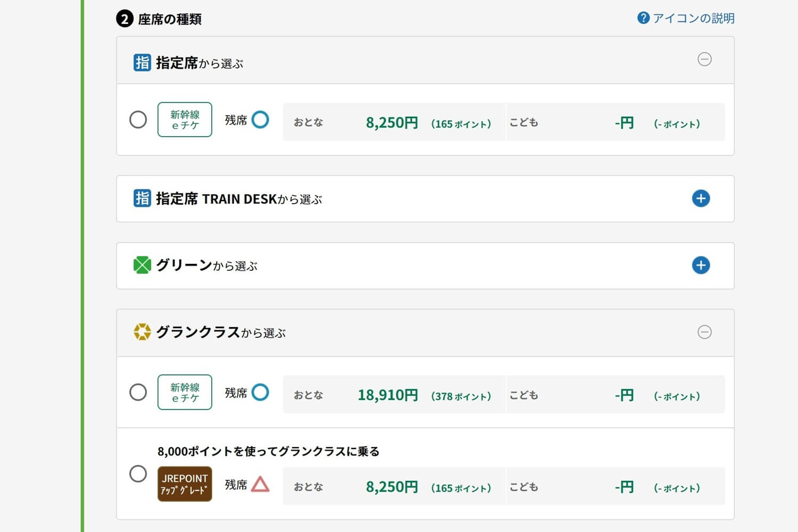The image size is (798, 532).
Task: Click the brown JREPOINT アップグレード badge
Action: [x=185, y=484]
